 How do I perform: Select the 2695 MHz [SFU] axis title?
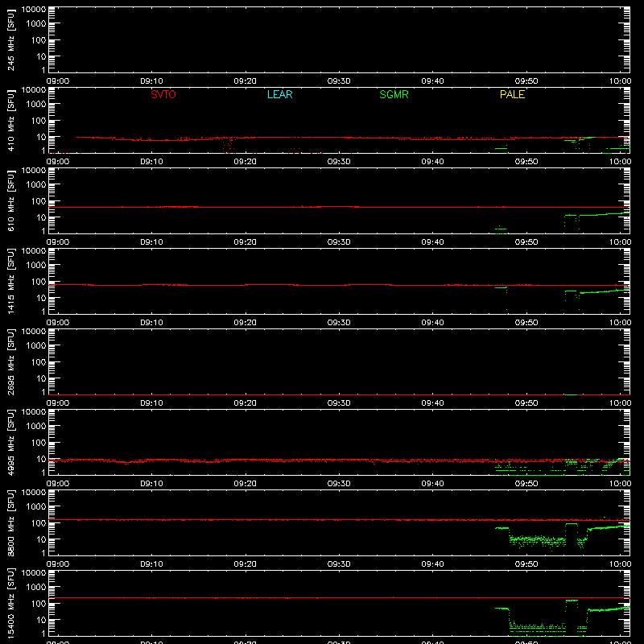point(10,361)
